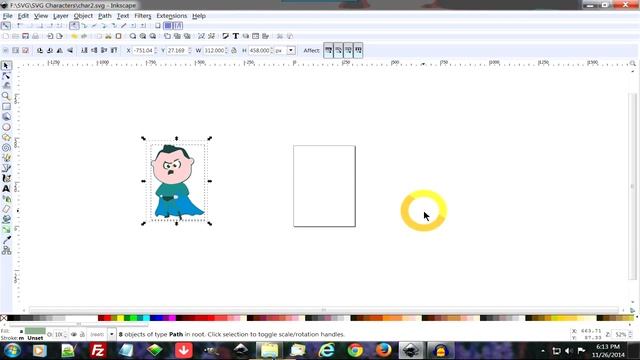The height and width of the screenshot is (360, 640).
Task: Toggle scale rounded corners Affect button
Action: tap(338, 51)
